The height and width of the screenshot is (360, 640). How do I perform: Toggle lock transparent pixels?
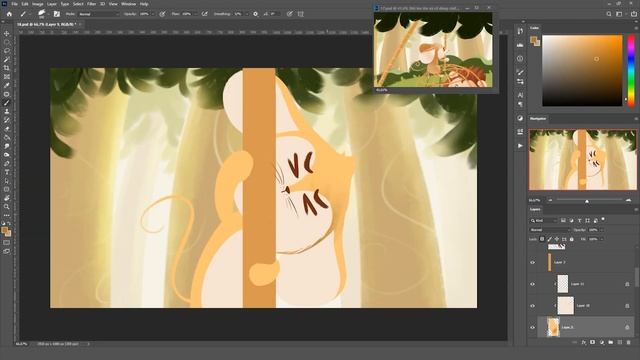[x=542, y=239]
